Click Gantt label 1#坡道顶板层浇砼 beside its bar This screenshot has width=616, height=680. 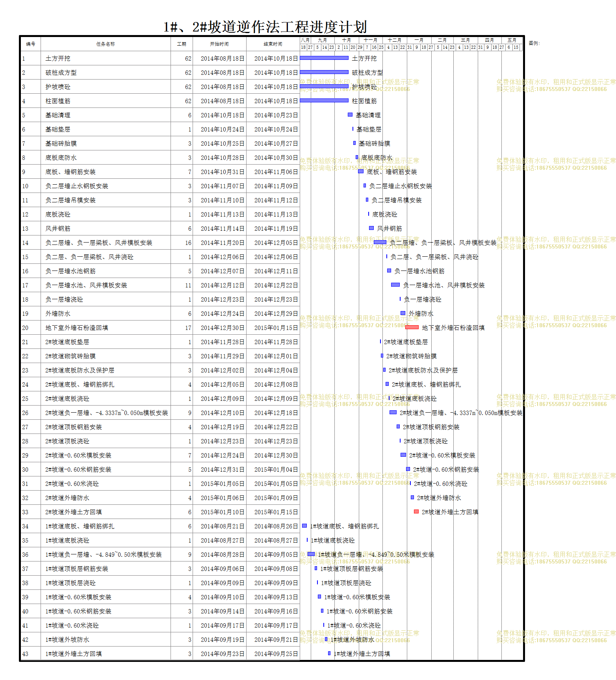[346, 583]
